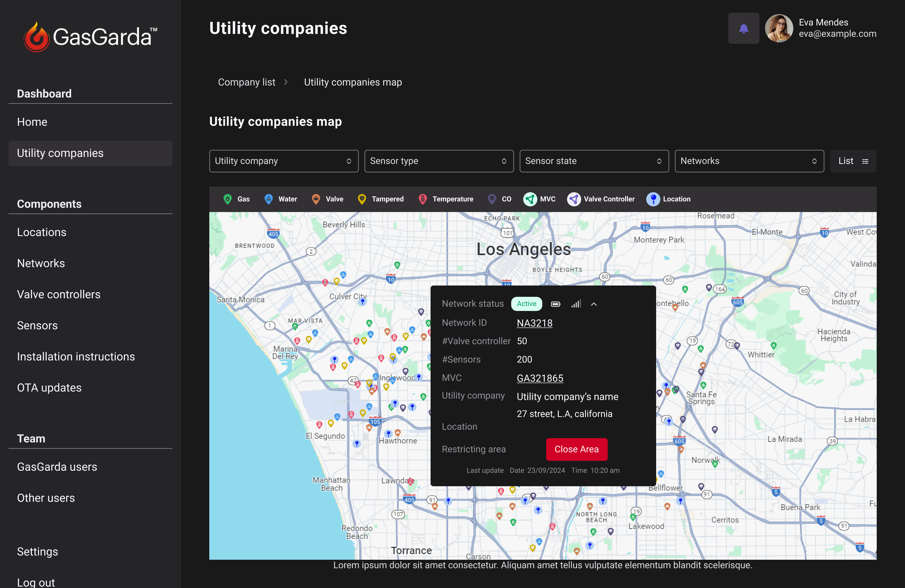Screen dimensions: 905x588
Task: Select the Gas sensor legend icon
Action: point(227,199)
